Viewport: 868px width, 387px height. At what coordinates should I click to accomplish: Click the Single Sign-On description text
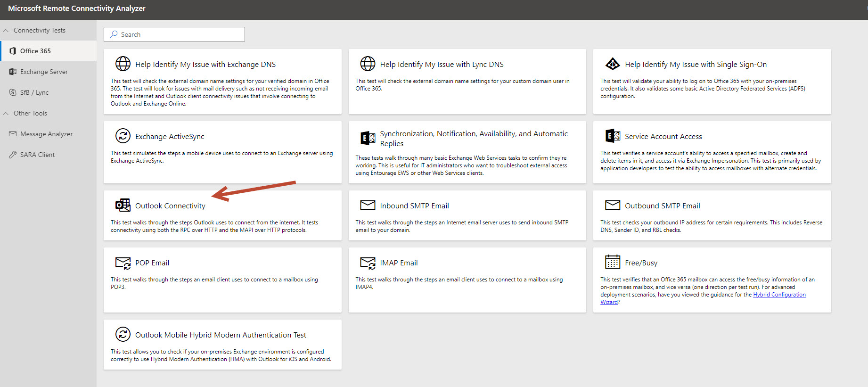click(x=703, y=89)
